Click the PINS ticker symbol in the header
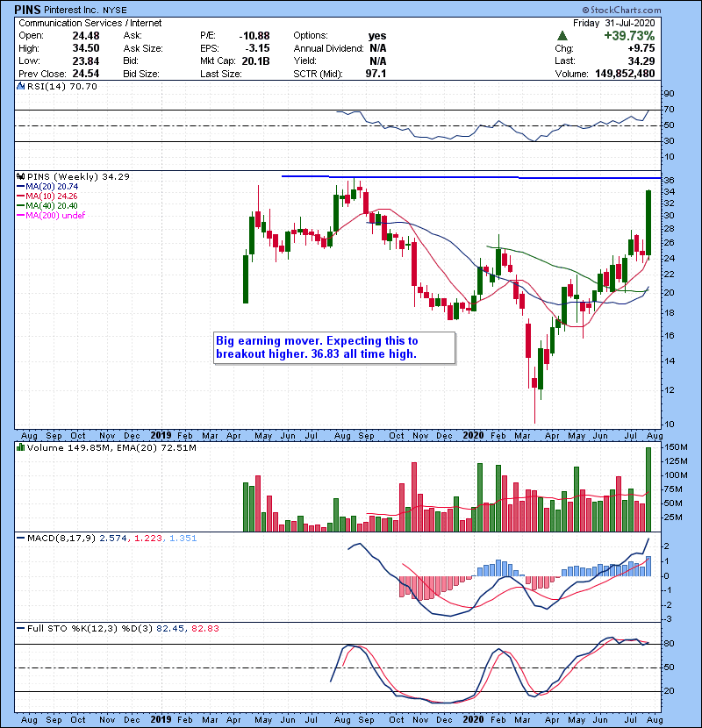 (27, 10)
